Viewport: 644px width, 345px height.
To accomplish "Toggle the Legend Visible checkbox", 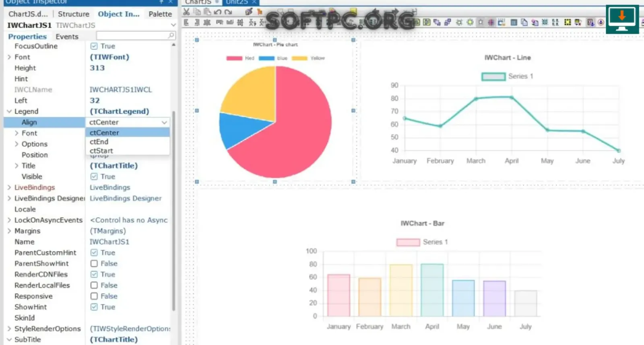I will tap(94, 177).
